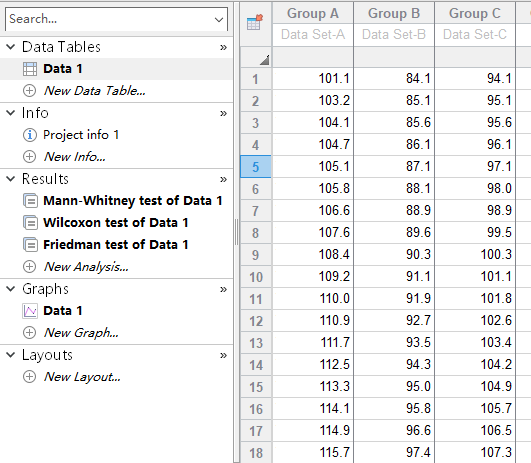Click the Data 1 graph icon
The height and width of the screenshot is (463, 531).
30,311
